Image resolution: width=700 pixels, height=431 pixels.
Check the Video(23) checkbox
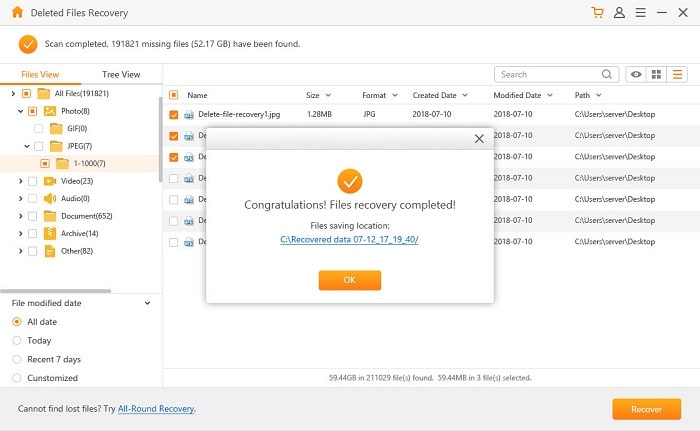(x=33, y=181)
